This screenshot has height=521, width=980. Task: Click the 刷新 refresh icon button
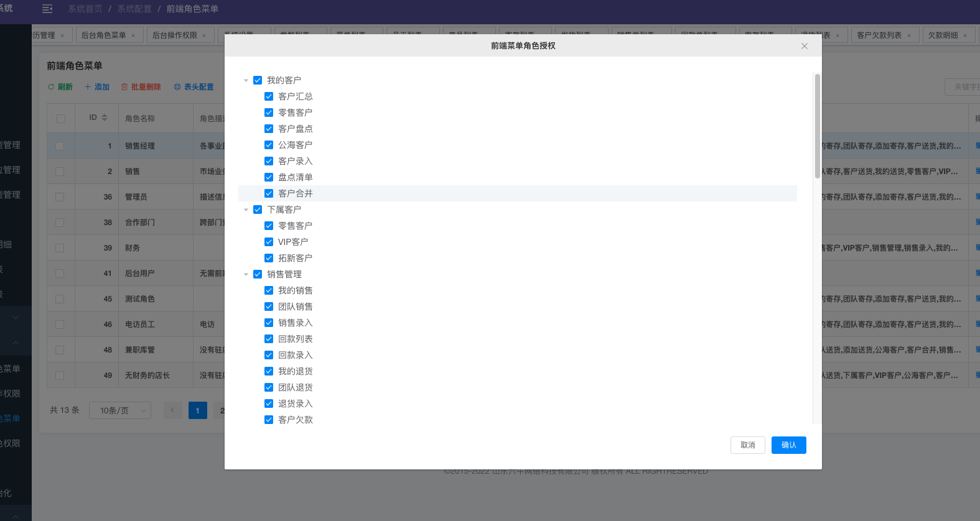click(60, 87)
